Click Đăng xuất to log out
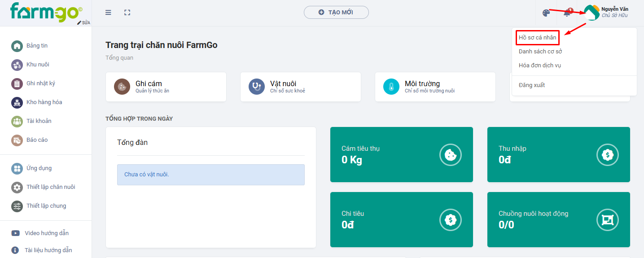Viewport: 644px width, 258px height. [532, 85]
